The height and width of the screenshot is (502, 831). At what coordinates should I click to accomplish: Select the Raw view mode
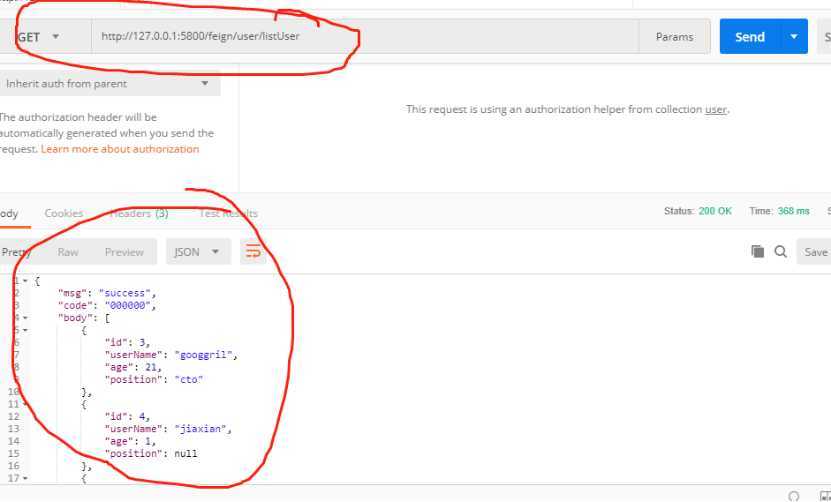(x=68, y=252)
